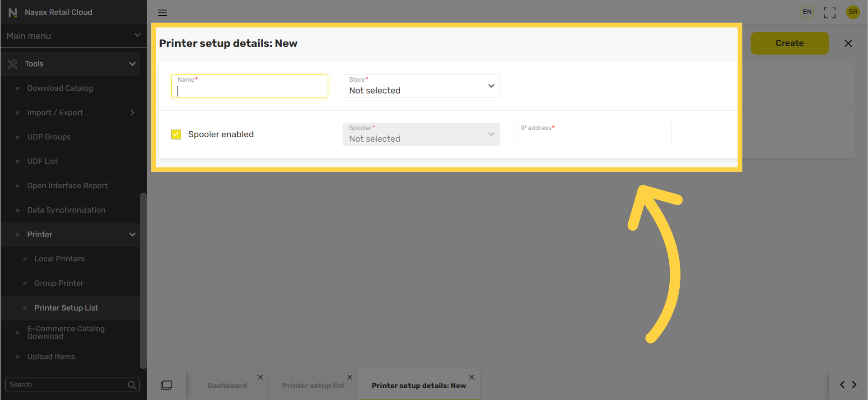This screenshot has height=400, width=868.
Task: Open Data Synchronization in sidebar
Action: pos(66,210)
